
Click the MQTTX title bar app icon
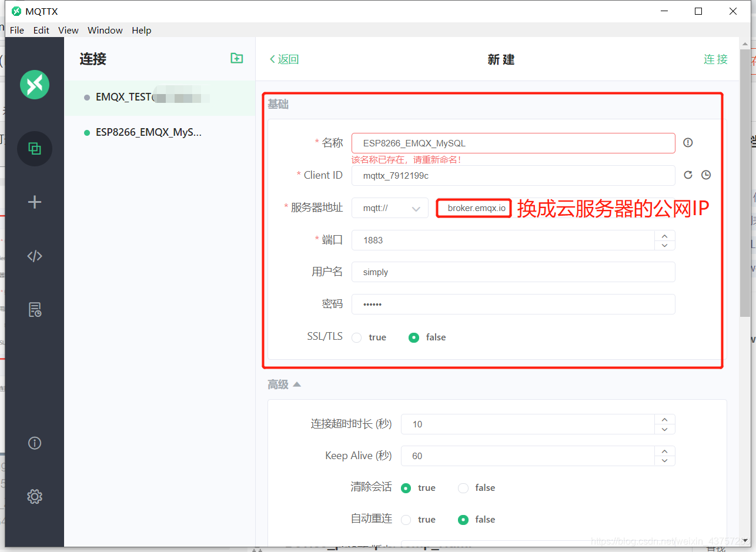(x=16, y=11)
